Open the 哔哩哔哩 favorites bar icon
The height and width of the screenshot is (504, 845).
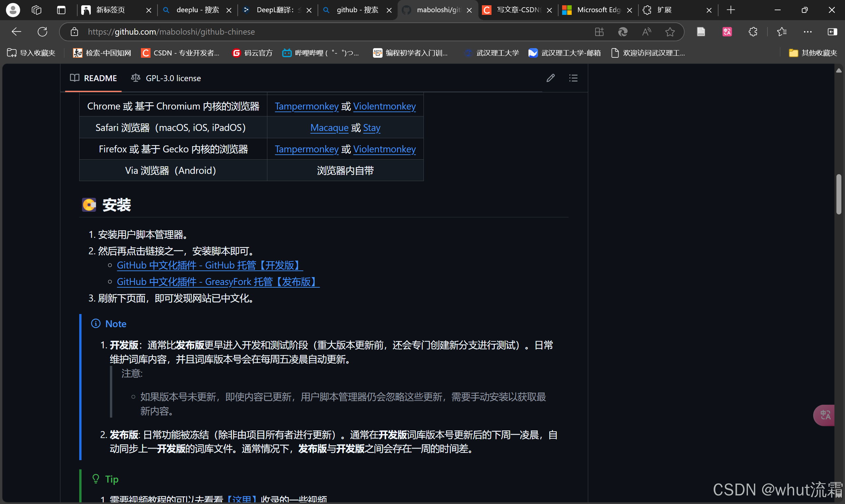287,53
